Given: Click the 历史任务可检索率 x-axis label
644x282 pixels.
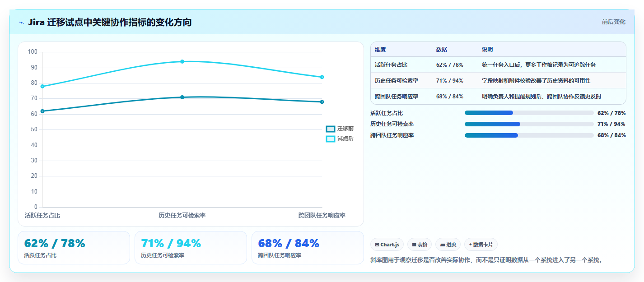Looking at the screenshot, I should click(x=182, y=216).
